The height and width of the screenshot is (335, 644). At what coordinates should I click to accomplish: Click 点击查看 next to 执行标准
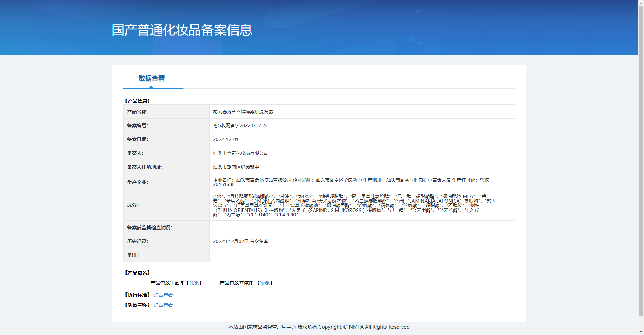click(163, 295)
